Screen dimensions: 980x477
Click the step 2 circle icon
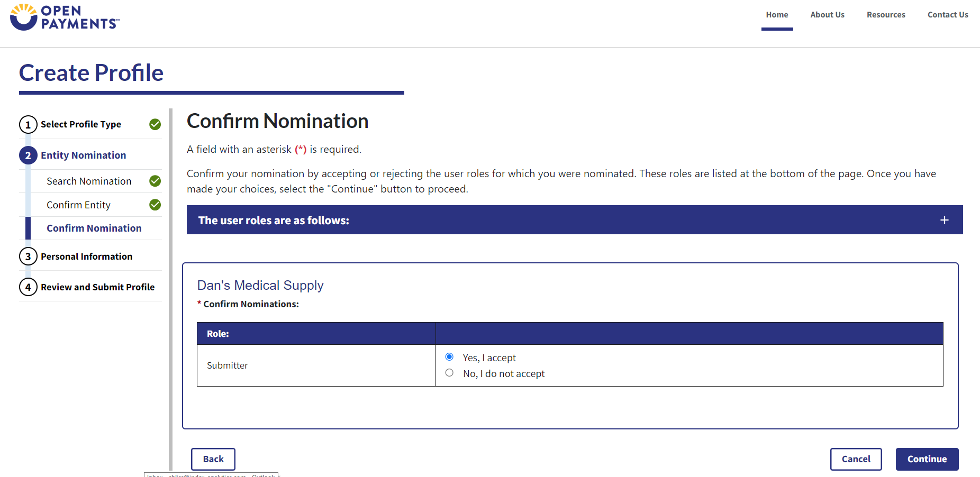pos(28,155)
